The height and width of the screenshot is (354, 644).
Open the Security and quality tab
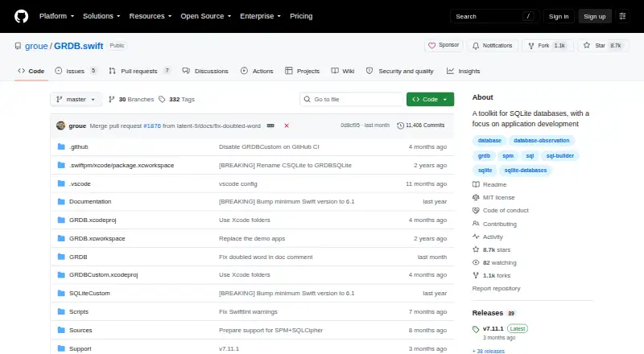[x=399, y=71]
